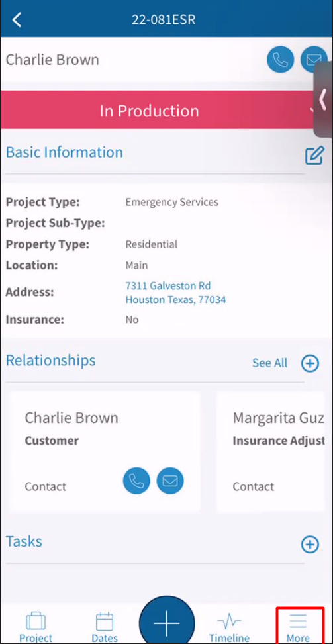
Task: Open the Project tab
Action: coord(36,627)
